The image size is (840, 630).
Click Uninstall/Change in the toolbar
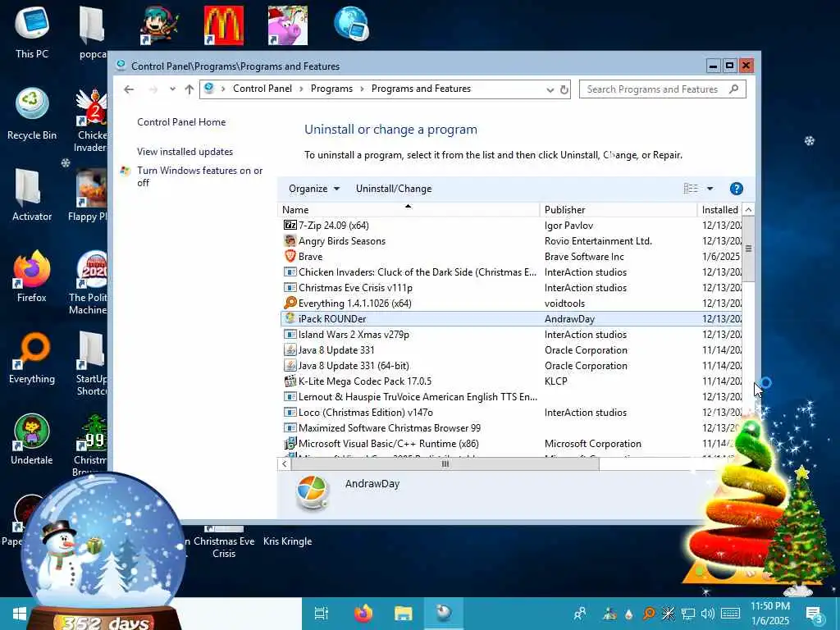point(394,189)
